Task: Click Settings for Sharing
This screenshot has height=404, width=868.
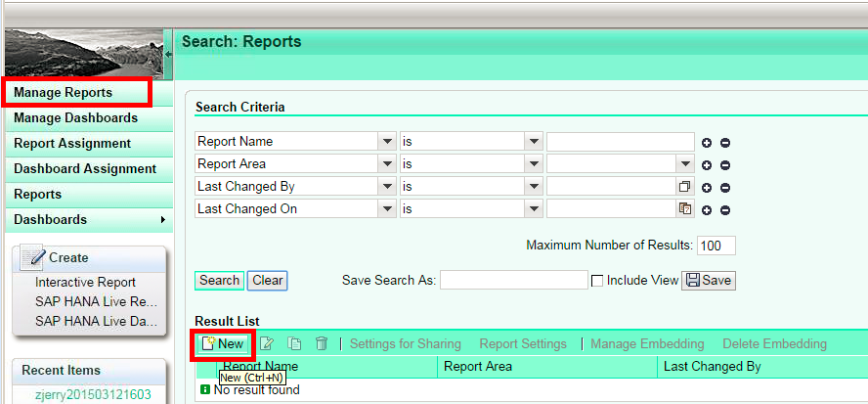Action: tap(406, 344)
